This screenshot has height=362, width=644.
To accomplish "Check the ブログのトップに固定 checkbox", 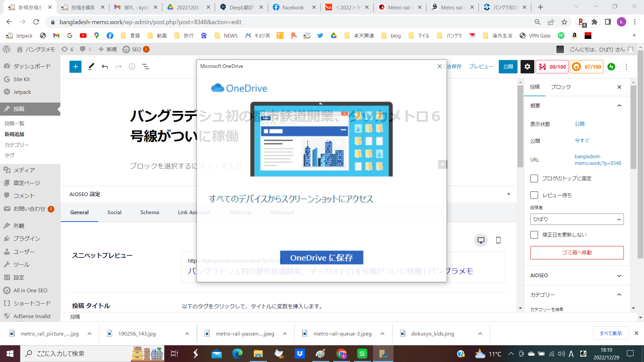I will pos(534,178).
